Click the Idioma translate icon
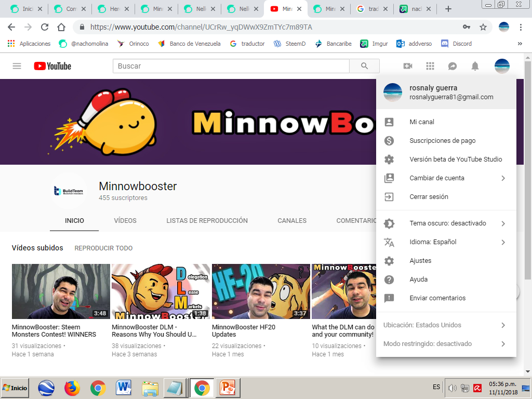 coord(389,242)
